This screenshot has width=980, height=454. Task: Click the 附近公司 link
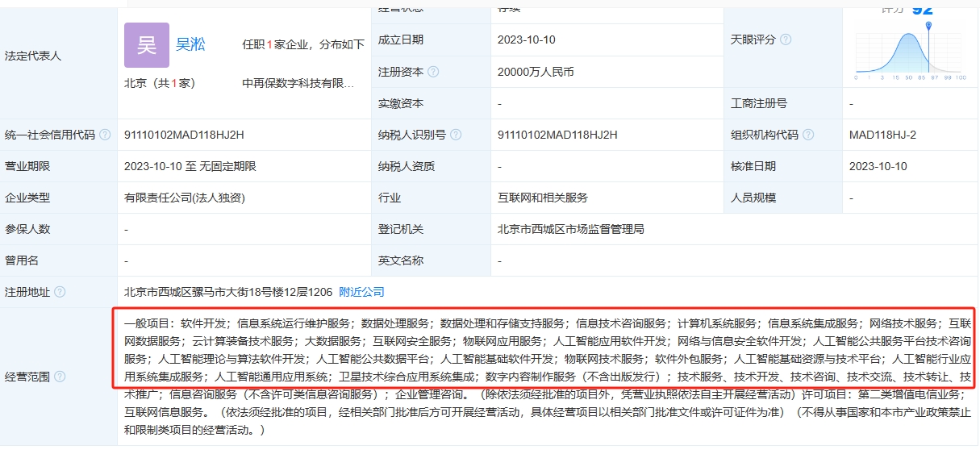click(361, 292)
